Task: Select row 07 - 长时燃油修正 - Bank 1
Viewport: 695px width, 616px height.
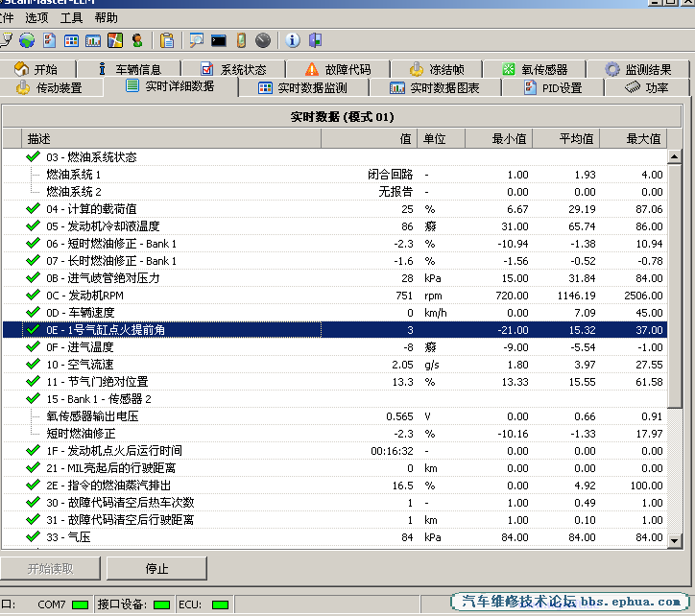Action: pos(335,261)
